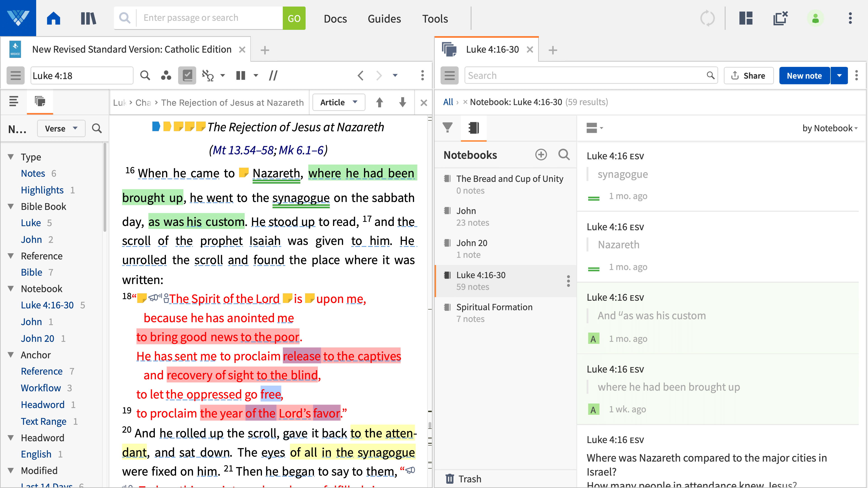Click the green A highlight style on custom note
Image resolution: width=868 pixels, height=488 pixels.
(593, 338)
